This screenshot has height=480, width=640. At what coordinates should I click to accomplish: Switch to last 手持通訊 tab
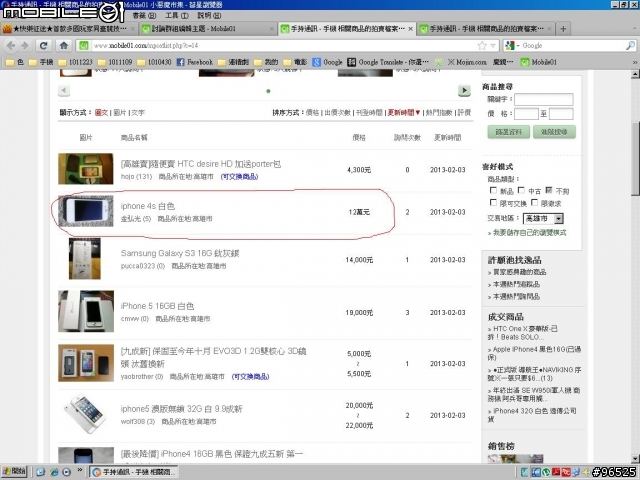click(486, 29)
